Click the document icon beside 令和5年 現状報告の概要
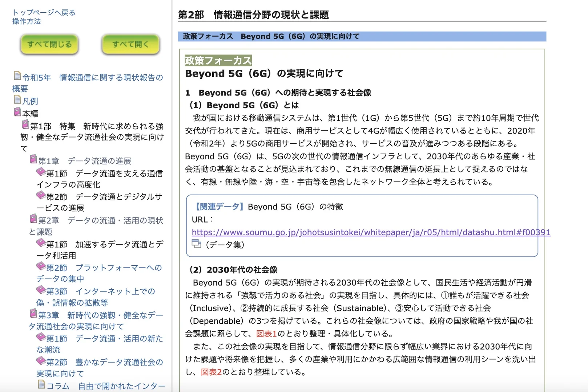The height and width of the screenshot is (392, 588). tap(17, 75)
